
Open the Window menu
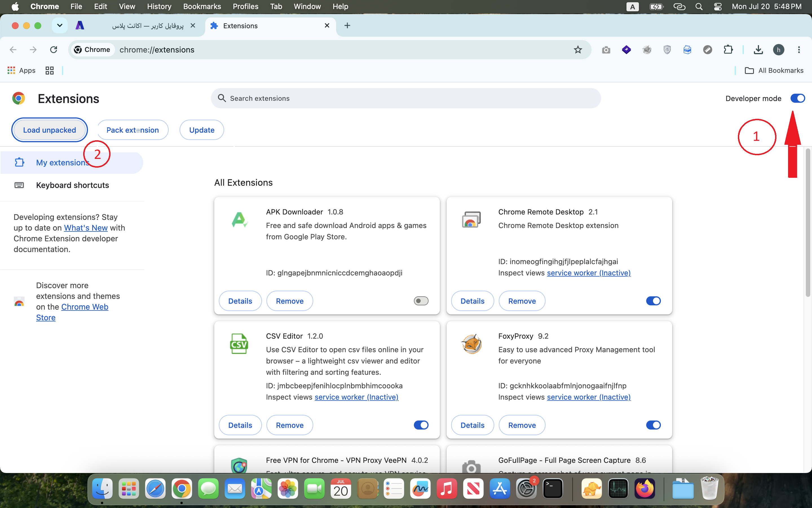[307, 7]
